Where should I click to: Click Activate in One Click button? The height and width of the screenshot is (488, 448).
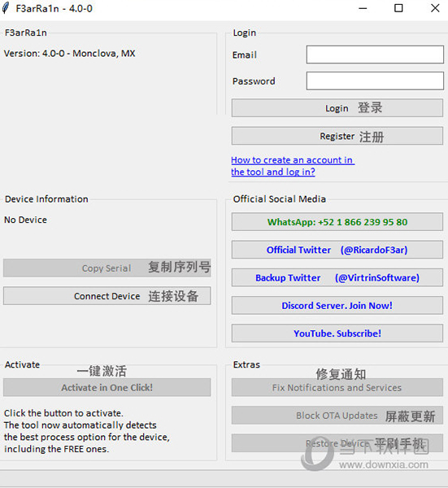coord(107,387)
